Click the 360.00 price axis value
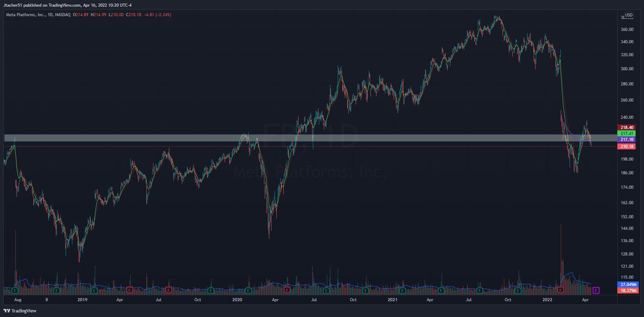Image resolution: width=644 pixels, height=317 pixels. coord(628,28)
